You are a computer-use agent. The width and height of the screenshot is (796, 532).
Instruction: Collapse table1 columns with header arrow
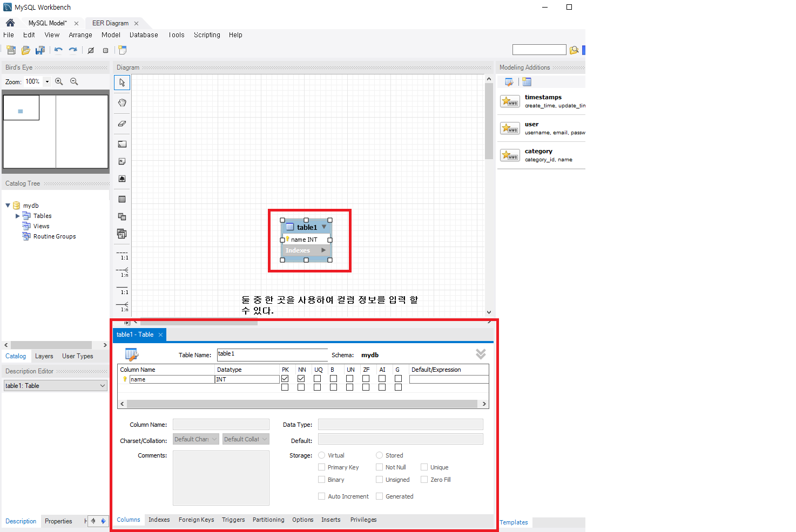click(x=324, y=227)
